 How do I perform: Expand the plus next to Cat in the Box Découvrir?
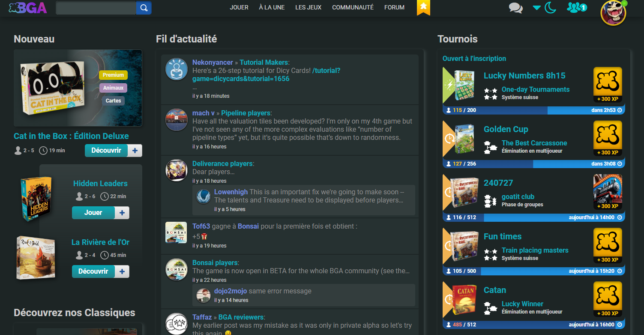click(135, 151)
